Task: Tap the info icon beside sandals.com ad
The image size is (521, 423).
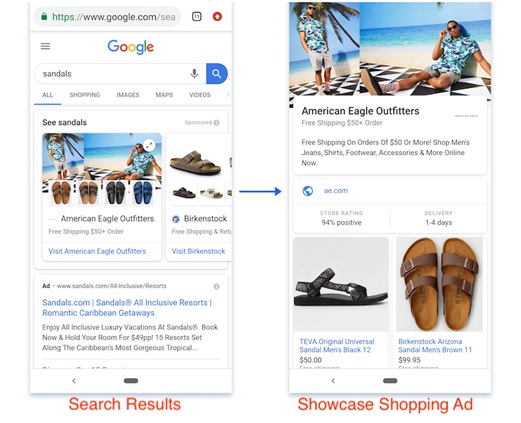Action: (216, 286)
